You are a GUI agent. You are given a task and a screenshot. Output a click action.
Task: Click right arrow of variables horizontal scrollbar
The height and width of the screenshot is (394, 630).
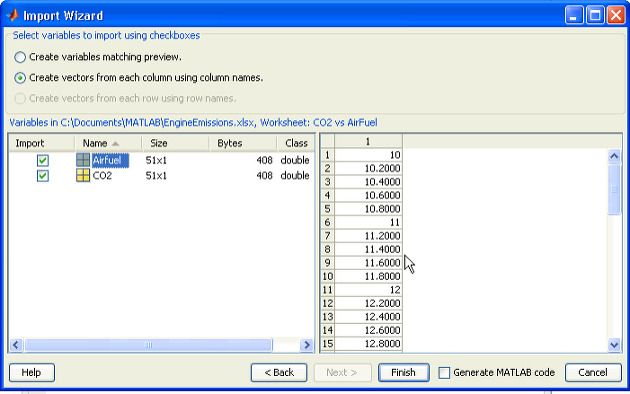pos(307,345)
